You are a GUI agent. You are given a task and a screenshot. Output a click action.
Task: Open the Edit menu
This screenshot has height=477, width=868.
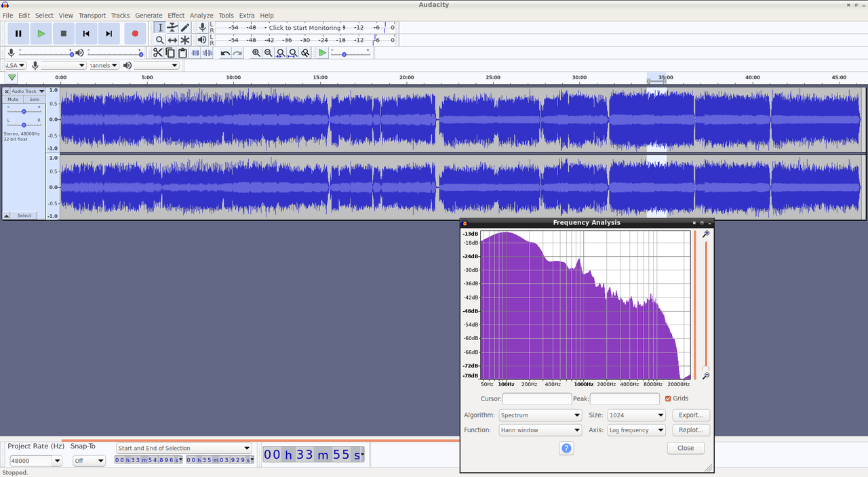(x=24, y=15)
